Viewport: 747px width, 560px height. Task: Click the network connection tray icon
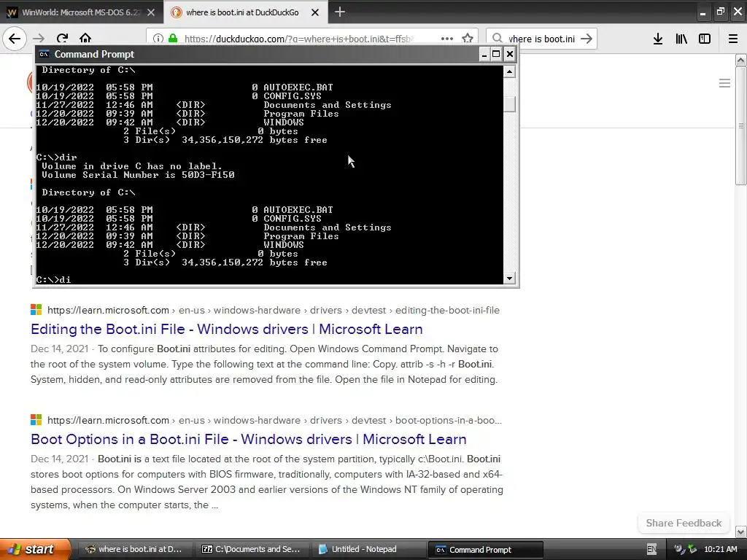click(x=679, y=549)
